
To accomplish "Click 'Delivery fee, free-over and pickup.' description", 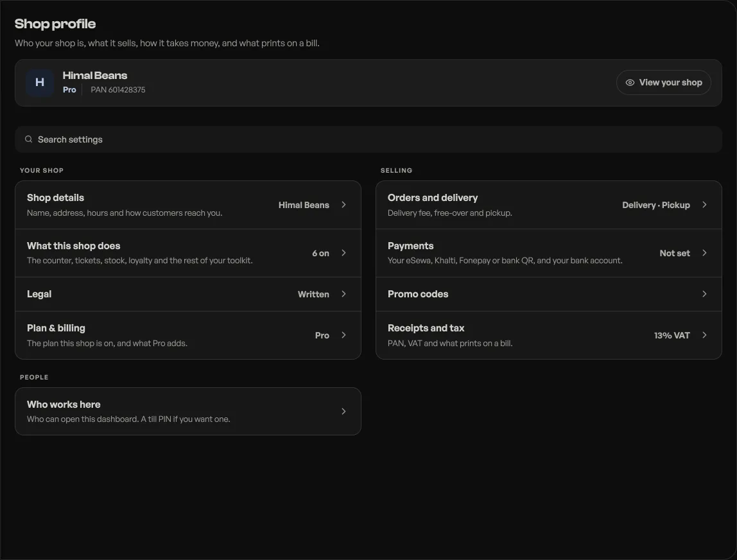I will [450, 213].
